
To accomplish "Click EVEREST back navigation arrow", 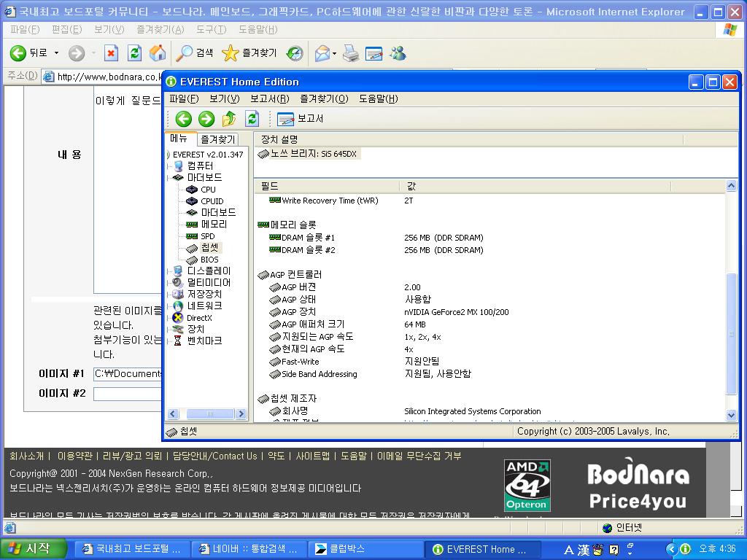I will 183,119.
